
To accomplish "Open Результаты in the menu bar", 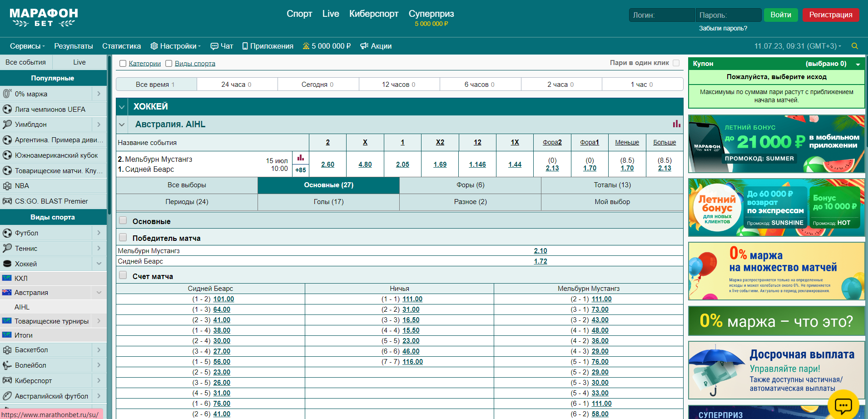I will 74,46.
